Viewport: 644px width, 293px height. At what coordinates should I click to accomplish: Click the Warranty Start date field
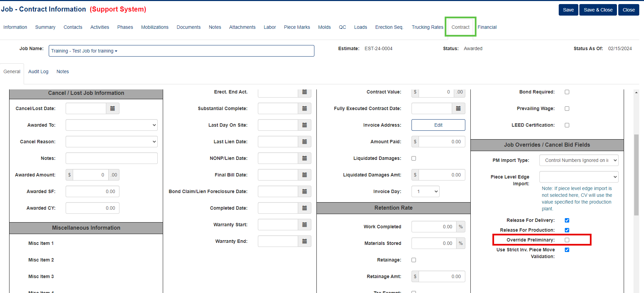point(278,225)
